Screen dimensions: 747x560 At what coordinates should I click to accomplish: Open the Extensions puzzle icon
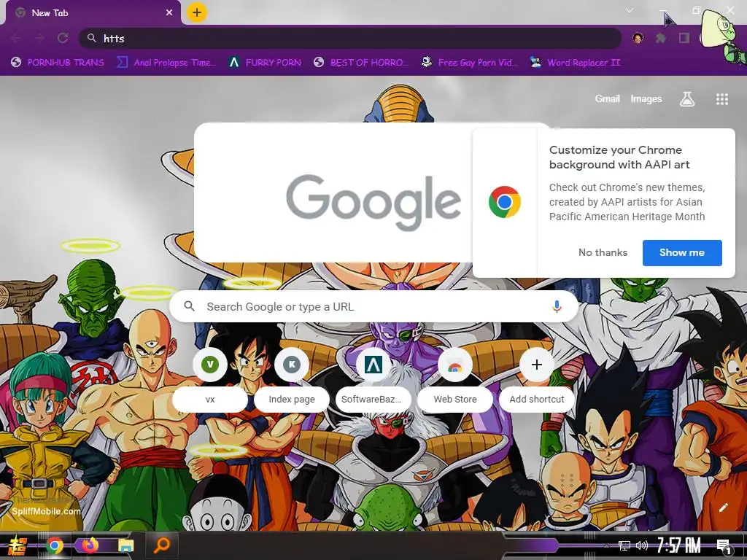[x=660, y=38]
